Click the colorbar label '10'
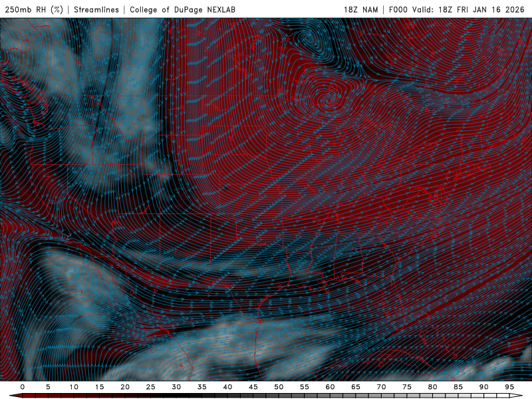 [74, 387]
